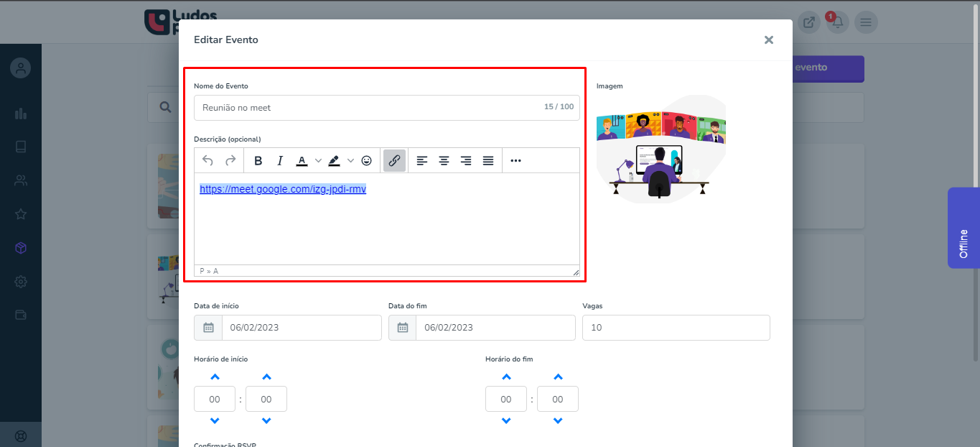Toggle bold formatting in description toolbar
This screenshot has height=447, width=980.
pos(258,160)
